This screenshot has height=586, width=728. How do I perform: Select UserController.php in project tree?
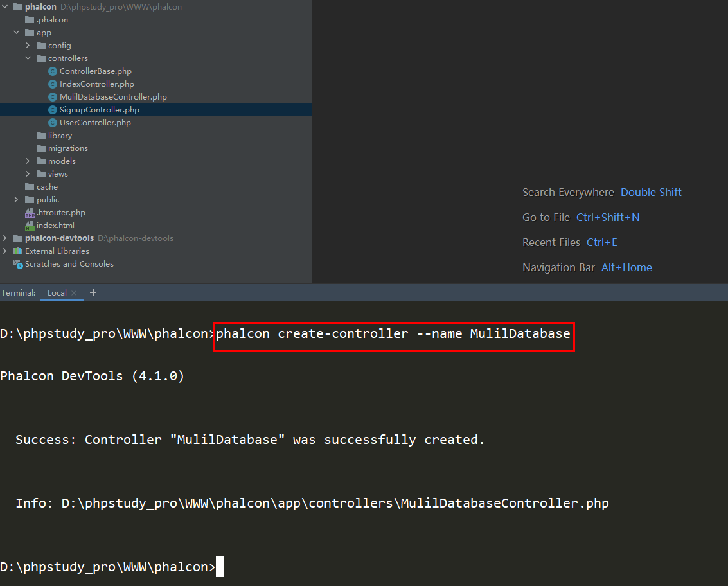pos(95,123)
